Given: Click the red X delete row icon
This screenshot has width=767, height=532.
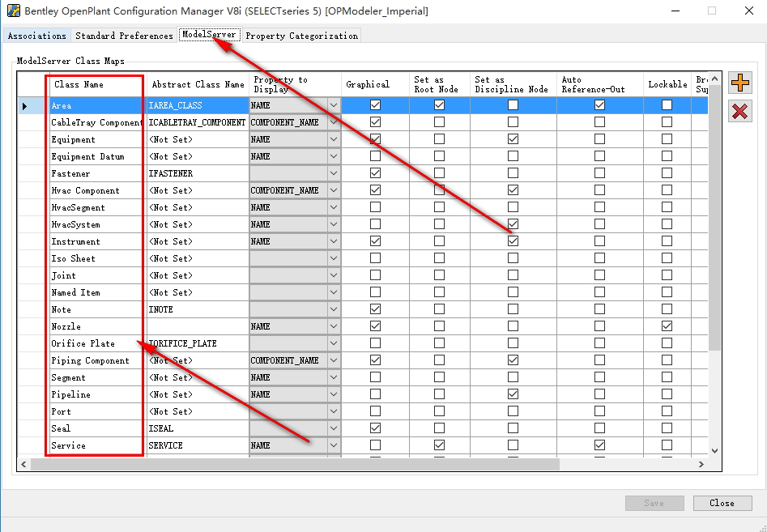Looking at the screenshot, I should click(x=739, y=112).
